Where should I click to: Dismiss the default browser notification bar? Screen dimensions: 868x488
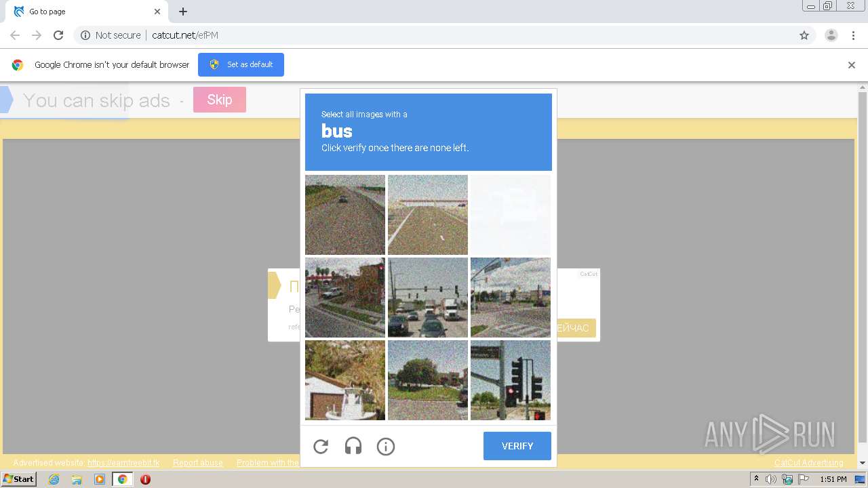coord(852,65)
